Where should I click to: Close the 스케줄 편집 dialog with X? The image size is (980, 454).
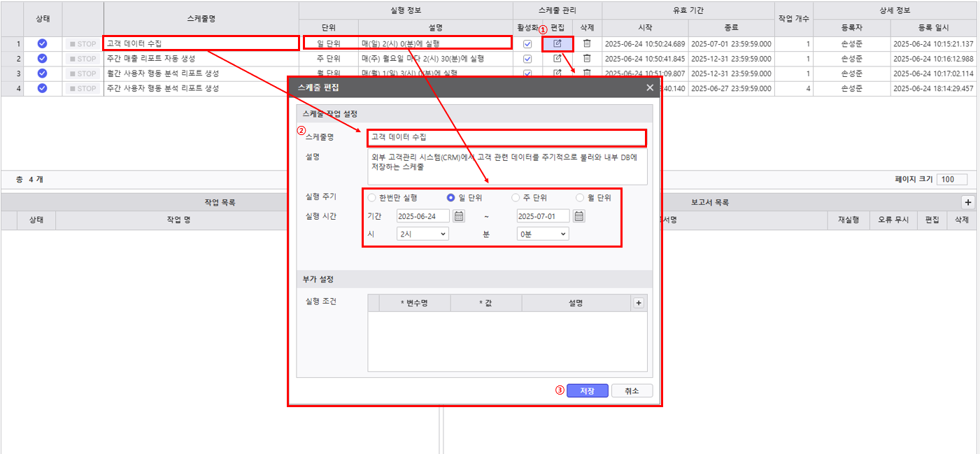pos(650,87)
